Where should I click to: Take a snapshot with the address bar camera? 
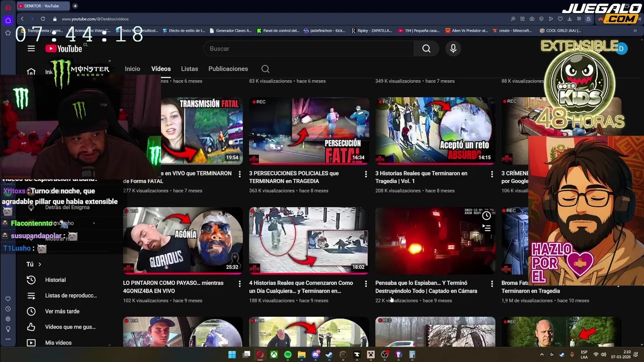pos(532,19)
